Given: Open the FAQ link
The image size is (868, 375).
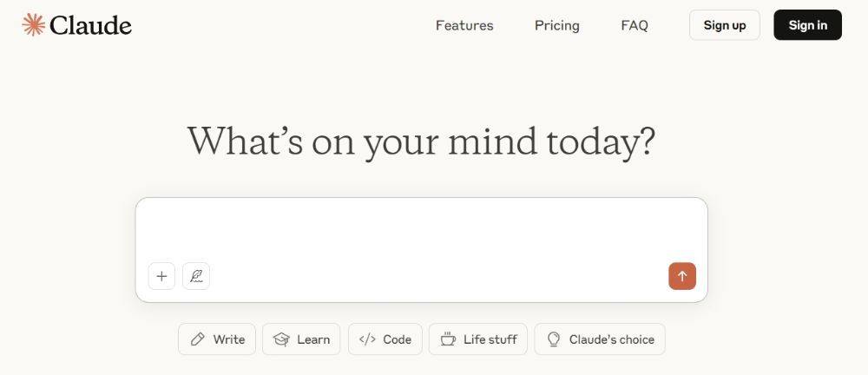Looking at the screenshot, I should [x=635, y=25].
